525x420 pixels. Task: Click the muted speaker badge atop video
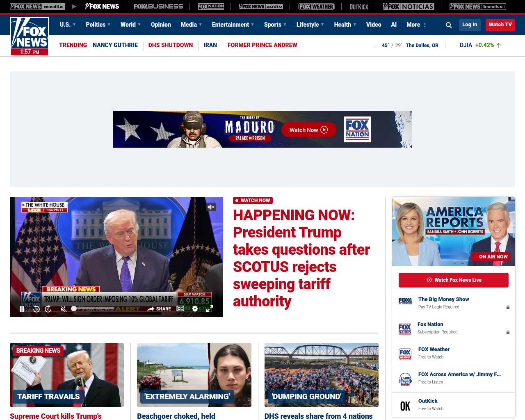[211, 207]
